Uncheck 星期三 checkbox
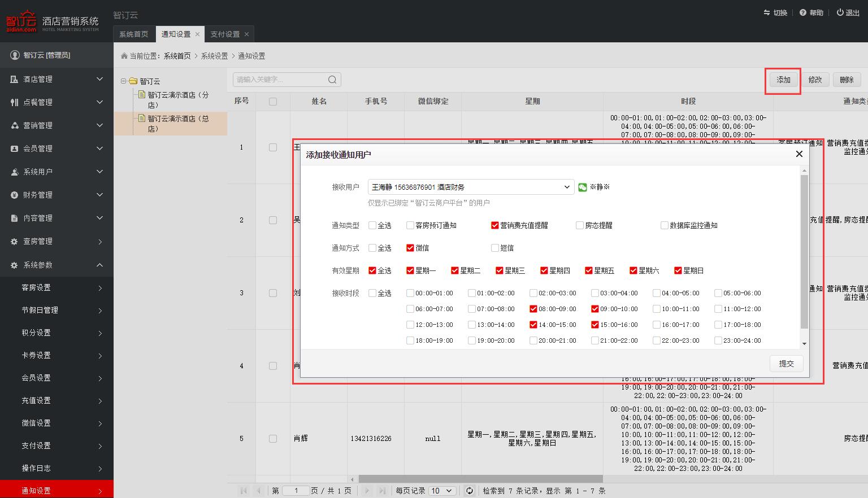This screenshot has width=868, height=498. point(500,270)
